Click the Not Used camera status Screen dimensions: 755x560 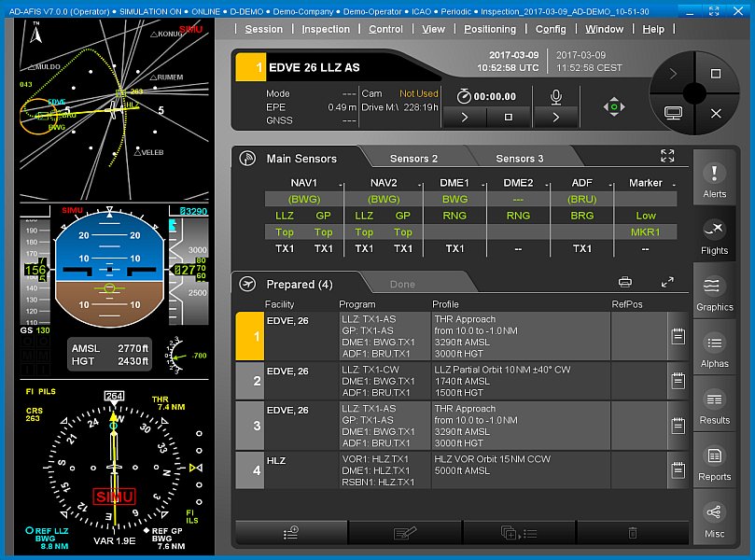[x=418, y=93]
